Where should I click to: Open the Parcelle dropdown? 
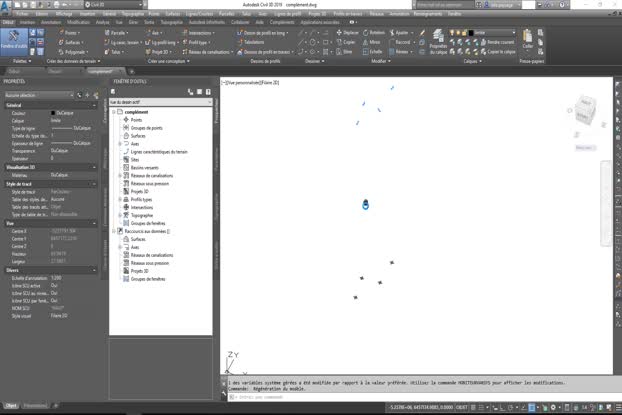point(117,33)
